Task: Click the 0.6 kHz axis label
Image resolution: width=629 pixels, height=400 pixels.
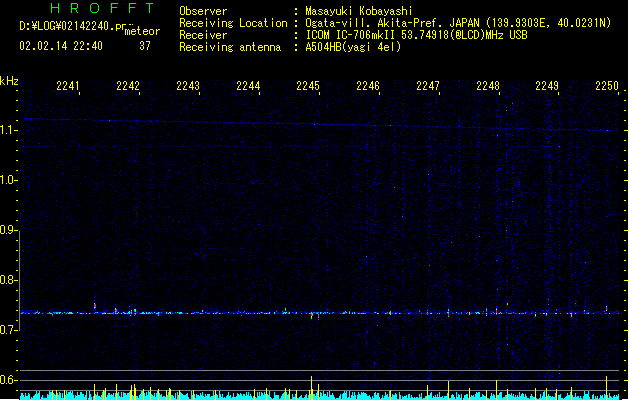Action: (8, 380)
